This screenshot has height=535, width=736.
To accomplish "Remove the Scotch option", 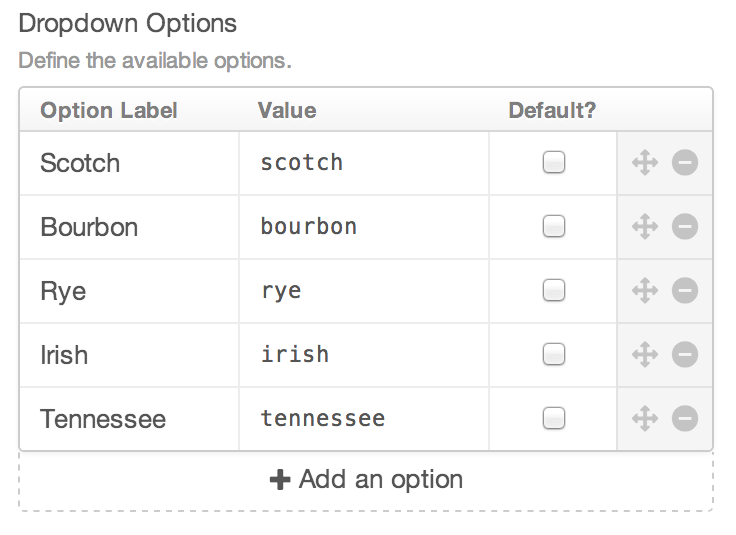I will (685, 163).
